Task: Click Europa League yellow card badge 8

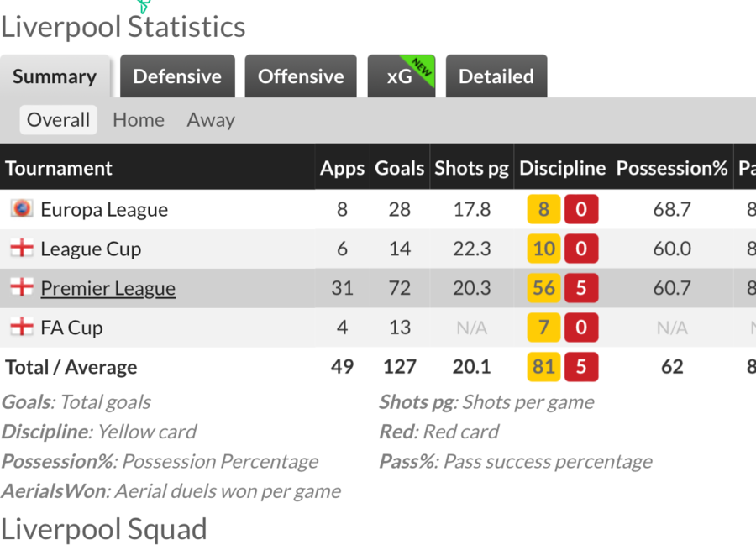Action: click(543, 209)
